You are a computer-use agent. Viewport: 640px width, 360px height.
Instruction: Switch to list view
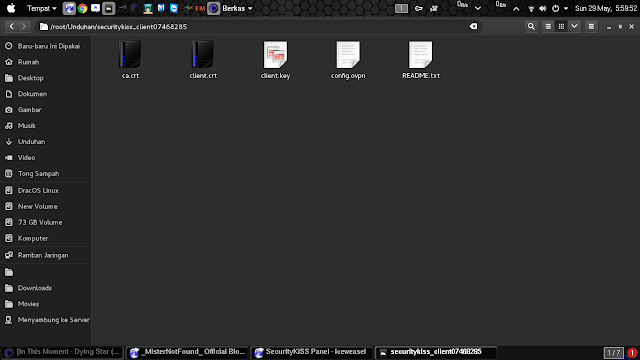(548, 27)
